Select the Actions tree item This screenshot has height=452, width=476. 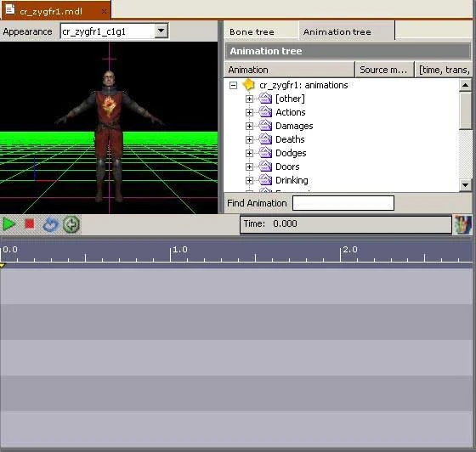291,112
